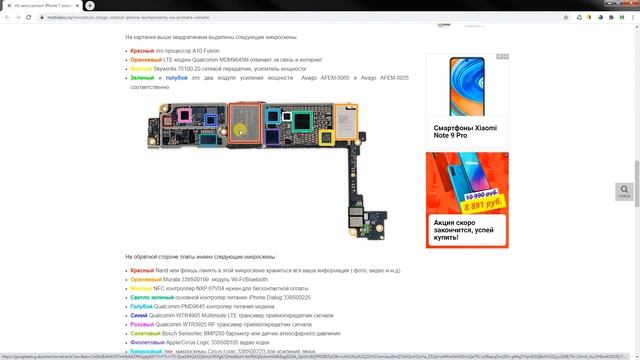640x360 pixels.
Task: Go forward to the next page
Action: pyautogui.click(x=18, y=18)
